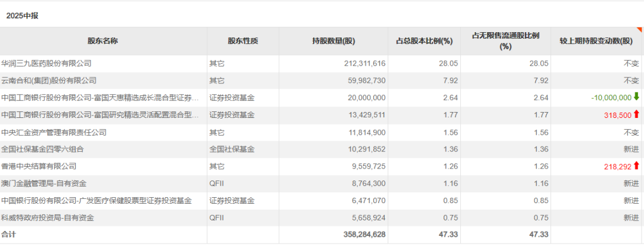Click holding amount 11,814,900
Screen dimensions: 644x246
(x=366, y=132)
